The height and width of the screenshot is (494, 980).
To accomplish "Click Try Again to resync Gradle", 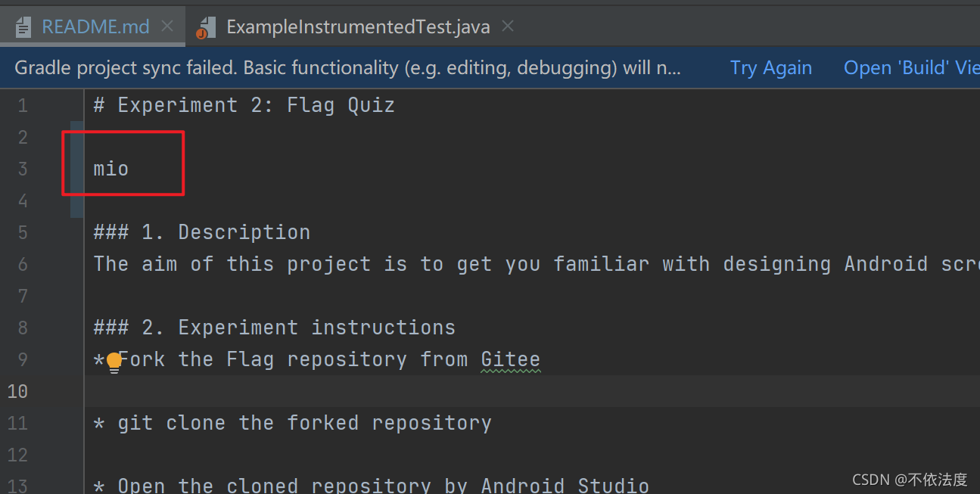I will point(770,68).
